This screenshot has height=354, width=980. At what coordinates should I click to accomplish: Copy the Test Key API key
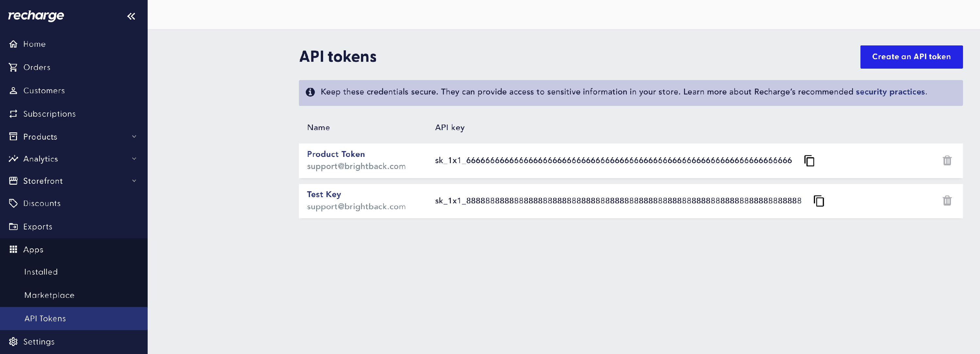point(819,201)
